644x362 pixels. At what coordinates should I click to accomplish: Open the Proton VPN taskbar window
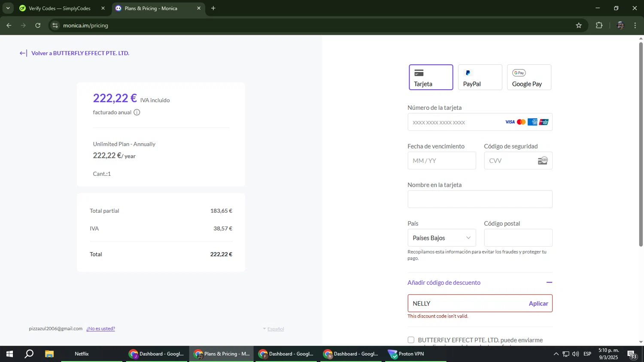tap(416, 354)
